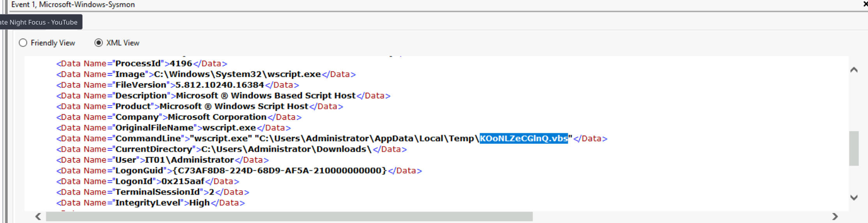
Task: Click the vertical scrollbar down arrow
Action: 854,197
